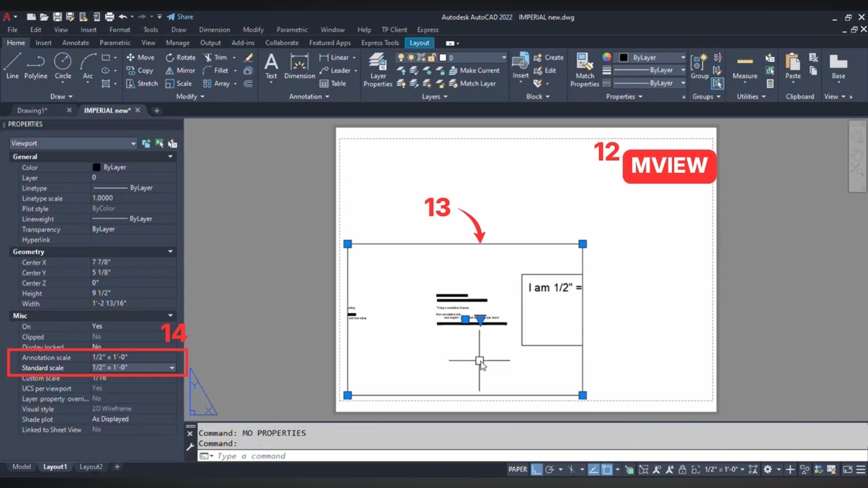Image resolution: width=868 pixels, height=488 pixels.
Task: Switch to the Annotate ribbon tab
Action: (x=75, y=43)
